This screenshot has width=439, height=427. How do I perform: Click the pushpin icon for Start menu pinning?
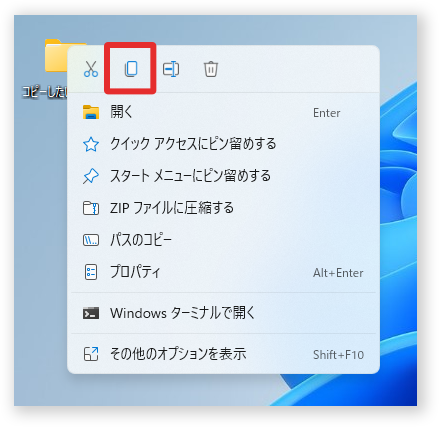pyautogui.click(x=91, y=176)
